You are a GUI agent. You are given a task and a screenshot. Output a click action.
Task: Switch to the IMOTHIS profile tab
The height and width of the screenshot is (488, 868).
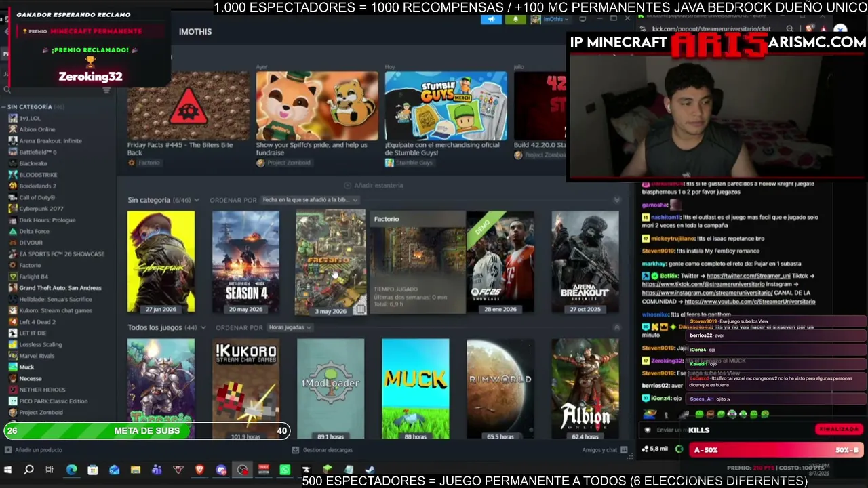[195, 32]
